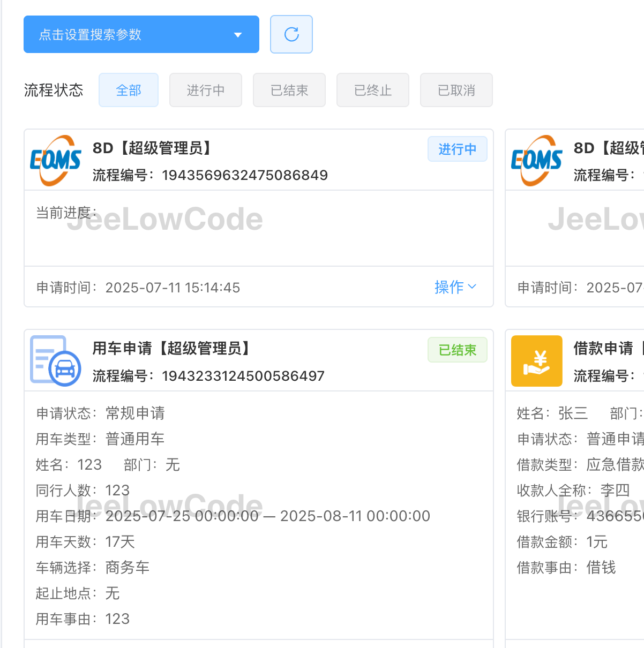Open the 点击设置搜索参数 dropdown
This screenshot has height=648, width=644.
click(x=141, y=34)
